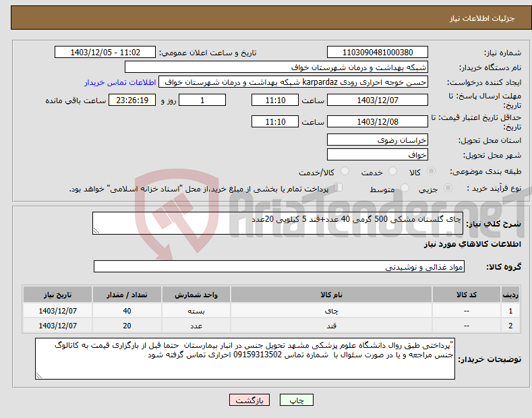Click the response deadline date 1403/12/07 field
The image size is (532, 418).
tap(378, 100)
